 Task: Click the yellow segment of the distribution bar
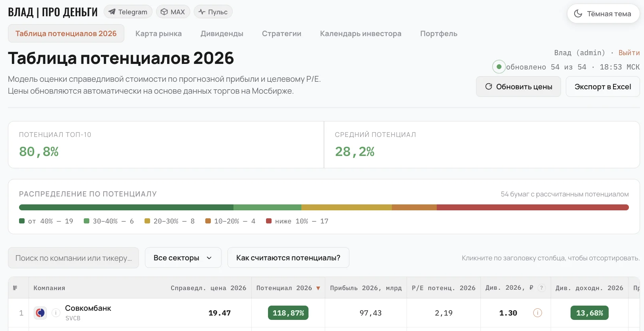click(347, 207)
